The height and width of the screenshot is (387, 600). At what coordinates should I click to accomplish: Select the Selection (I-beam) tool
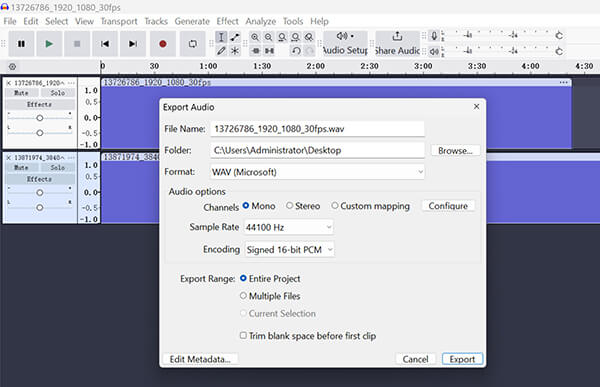coord(221,37)
